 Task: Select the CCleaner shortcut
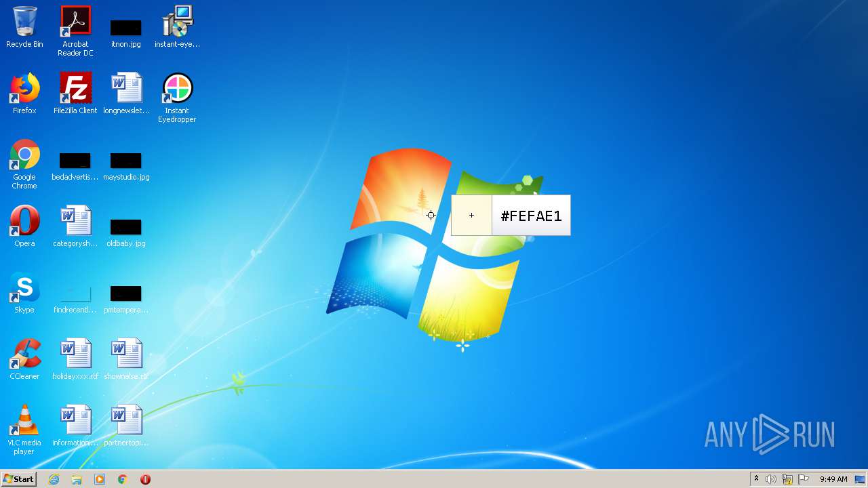coord(24,359)
